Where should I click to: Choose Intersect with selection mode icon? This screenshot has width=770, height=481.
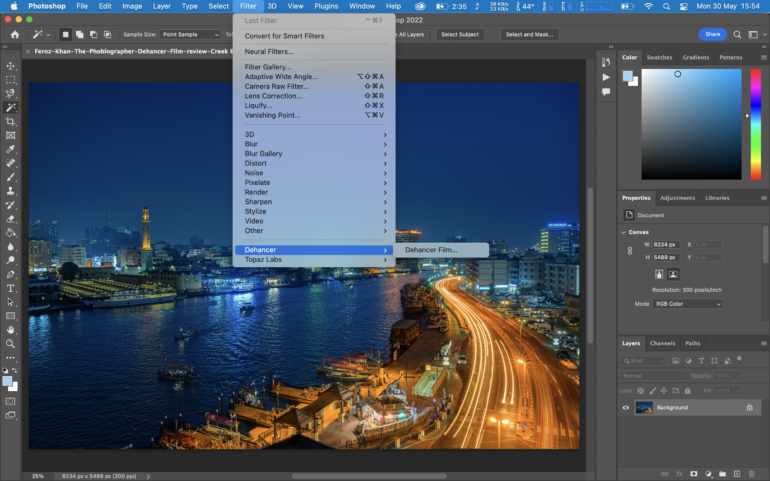107,34
